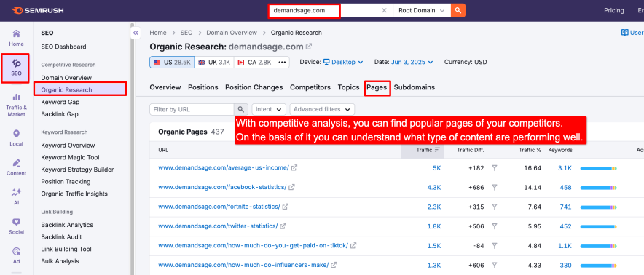Clear the domain search field

pos(384,11)
